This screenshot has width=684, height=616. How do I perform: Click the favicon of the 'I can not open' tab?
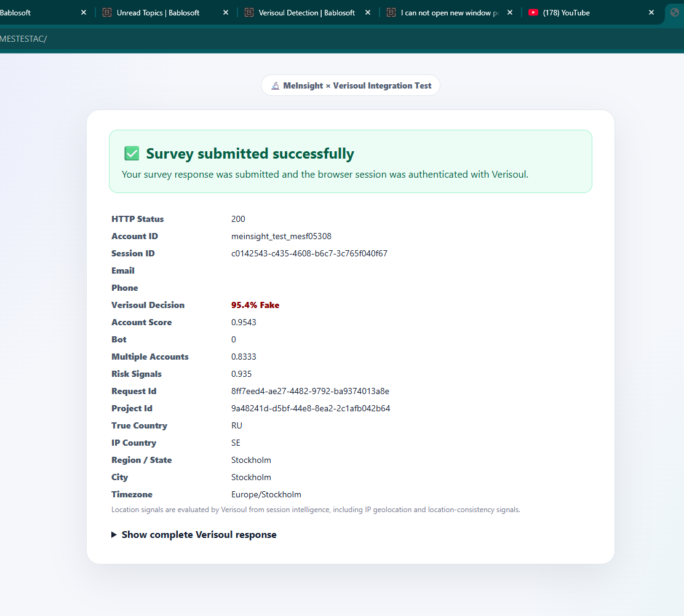(x=391, y=13)
